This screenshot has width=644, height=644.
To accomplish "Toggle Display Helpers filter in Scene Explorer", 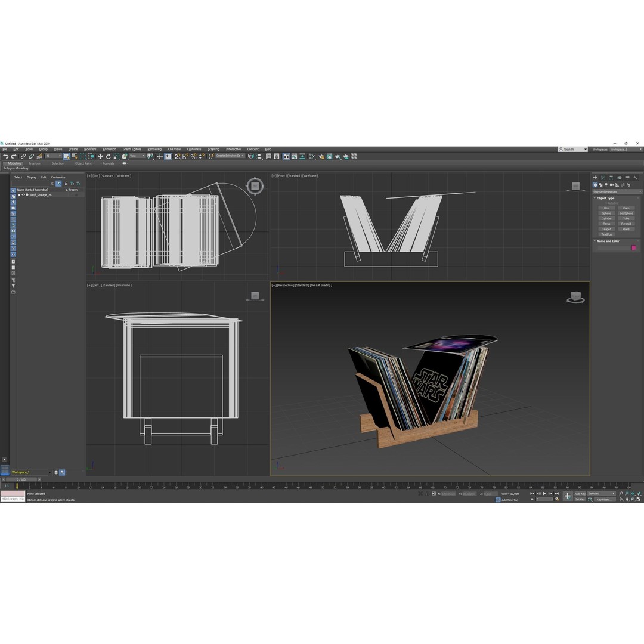I will [x=13, y=213].
